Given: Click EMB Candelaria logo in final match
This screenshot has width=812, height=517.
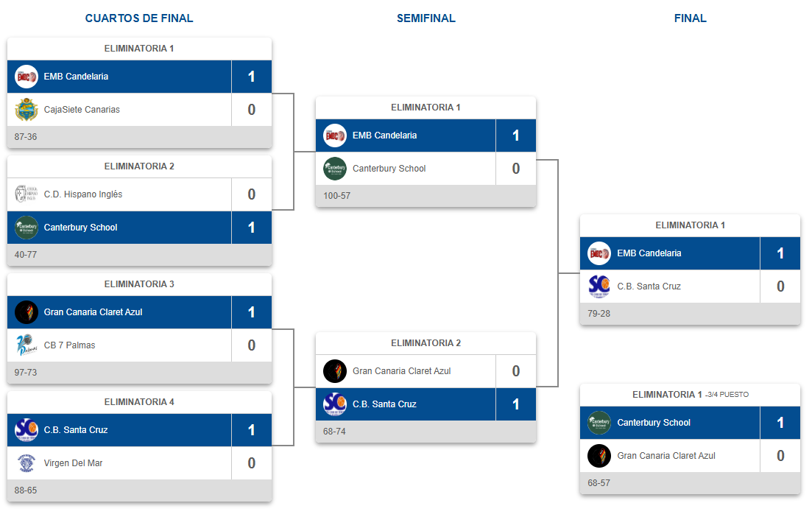Looking at the screenshot, I should pos(599,253).
